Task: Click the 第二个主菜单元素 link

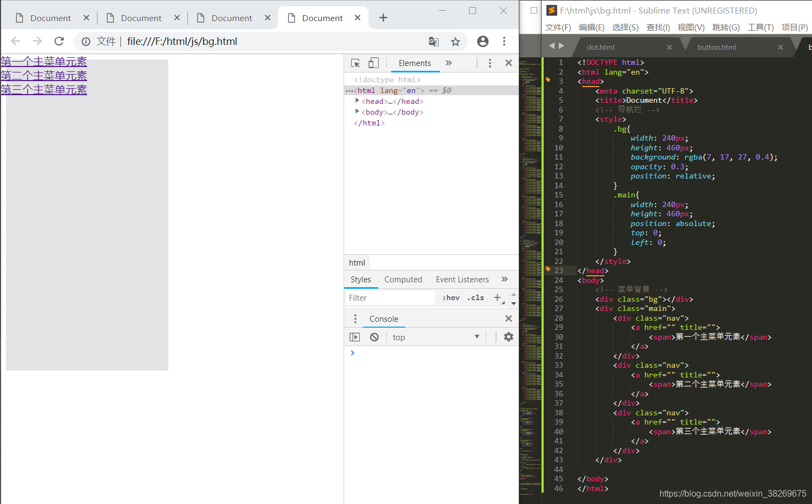Action: [44, 76]
